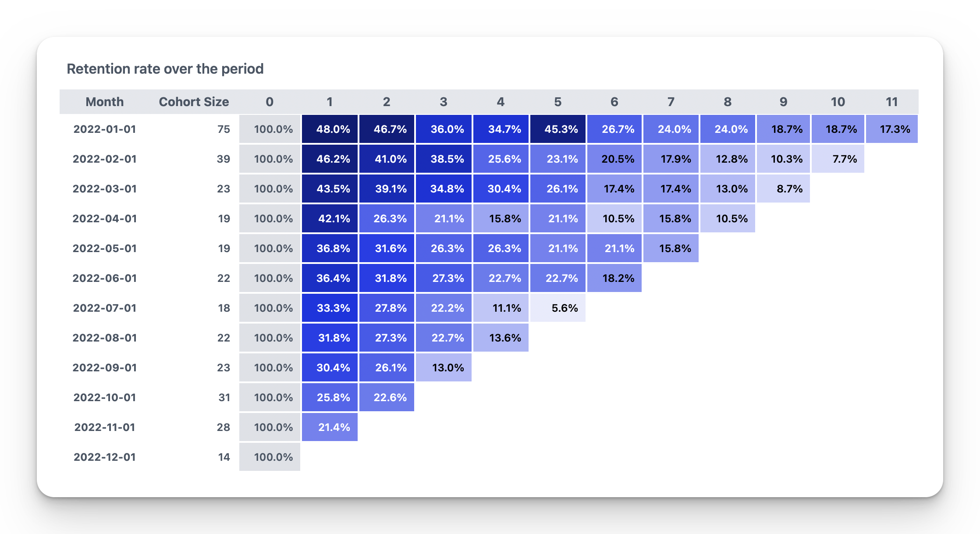Click the Month column header
The width and height of the screenshot is (980, 534).
(x=105, y=102)
